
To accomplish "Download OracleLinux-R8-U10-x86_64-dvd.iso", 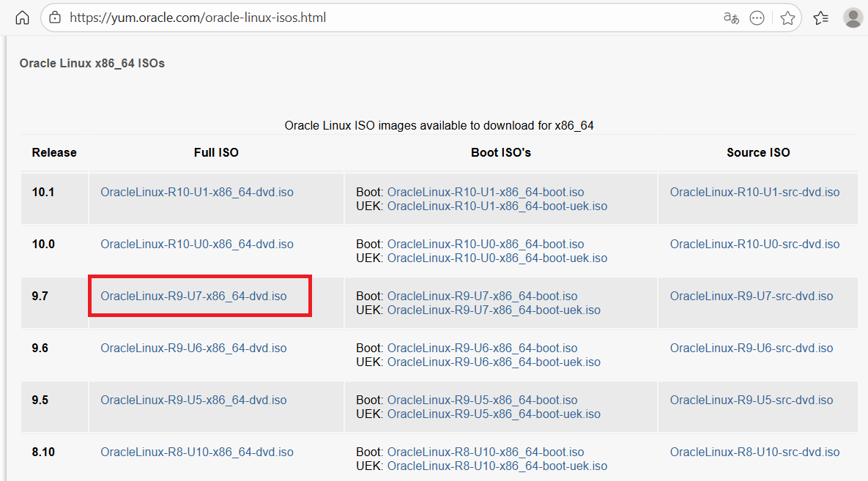I will click(196, 452).
